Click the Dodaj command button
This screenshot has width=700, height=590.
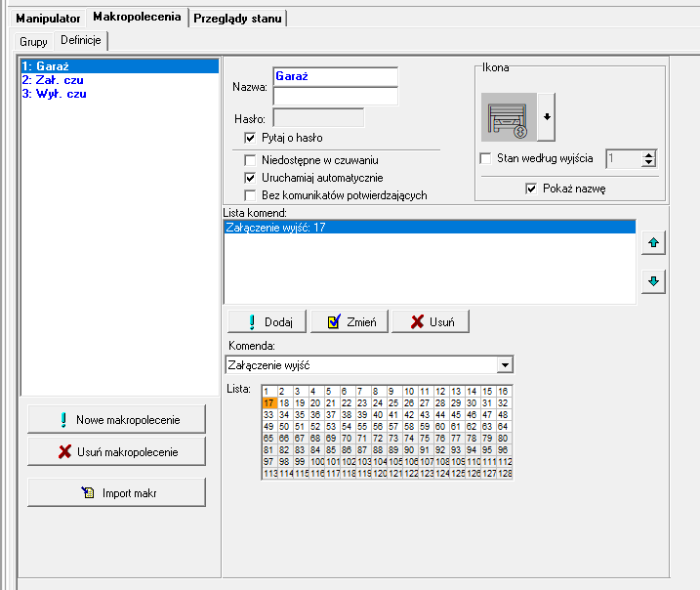(x=267, y=321)
